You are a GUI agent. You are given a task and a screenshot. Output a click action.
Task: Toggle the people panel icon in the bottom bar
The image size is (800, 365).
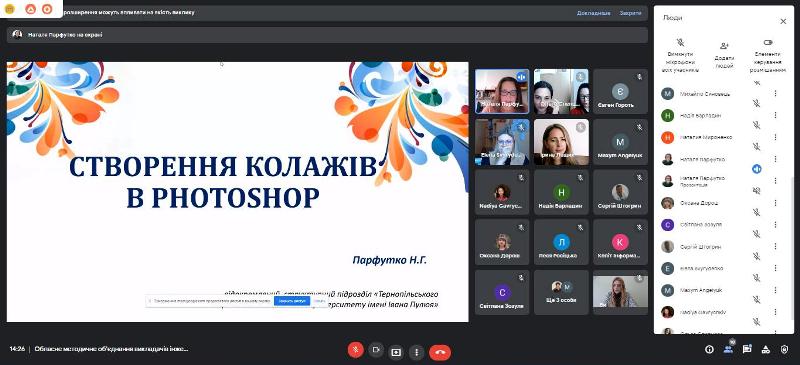tap(728, 349)
